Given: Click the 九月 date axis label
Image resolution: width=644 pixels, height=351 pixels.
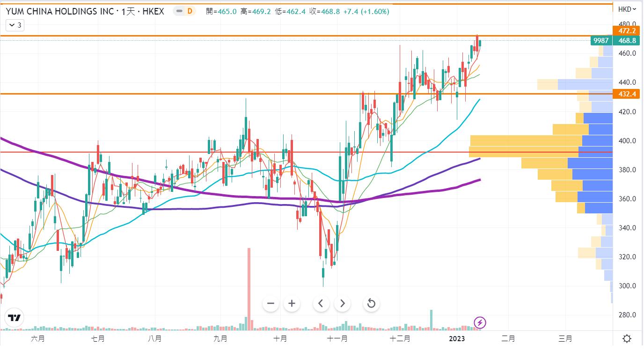Looking at the screenshot, I should (x=220, y=338).
